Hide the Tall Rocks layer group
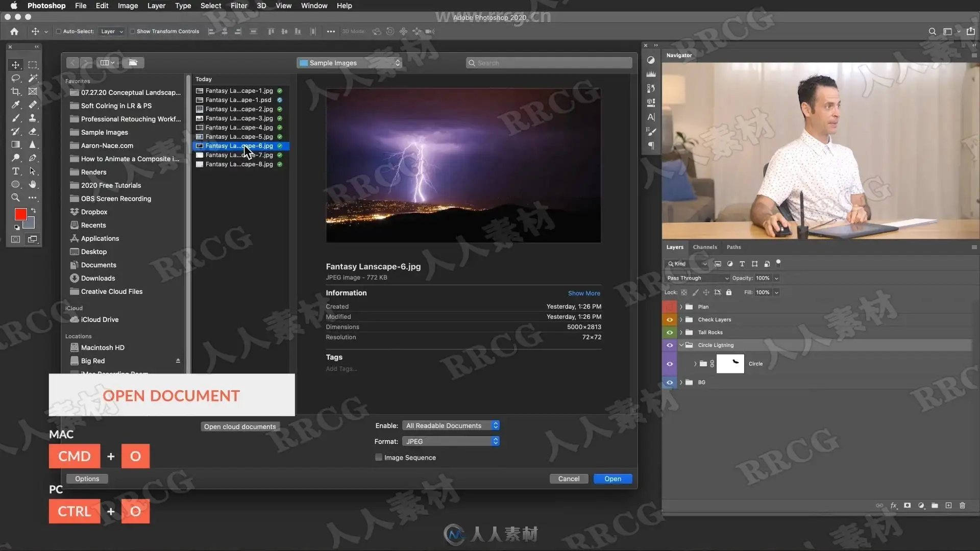This screenshot has width=980, height=551. click(x=670, y=333)
